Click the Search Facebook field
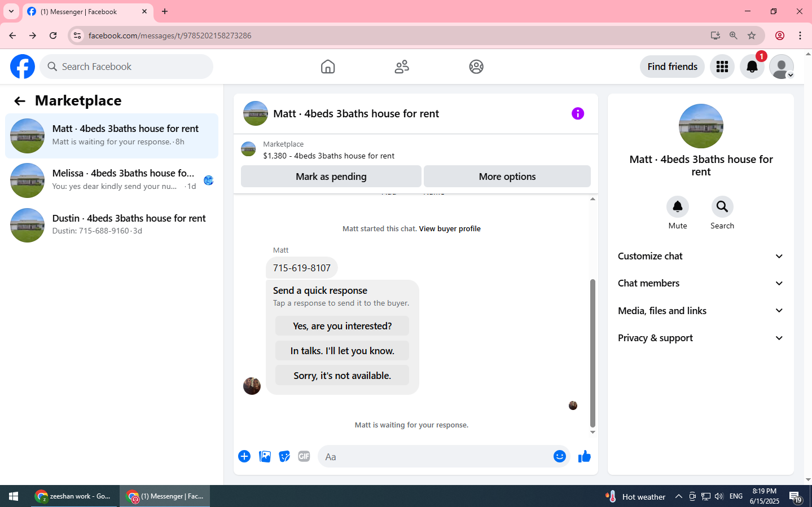Viewport: 812px width, 507px height. pyautogui.click(x=126, y=67)
